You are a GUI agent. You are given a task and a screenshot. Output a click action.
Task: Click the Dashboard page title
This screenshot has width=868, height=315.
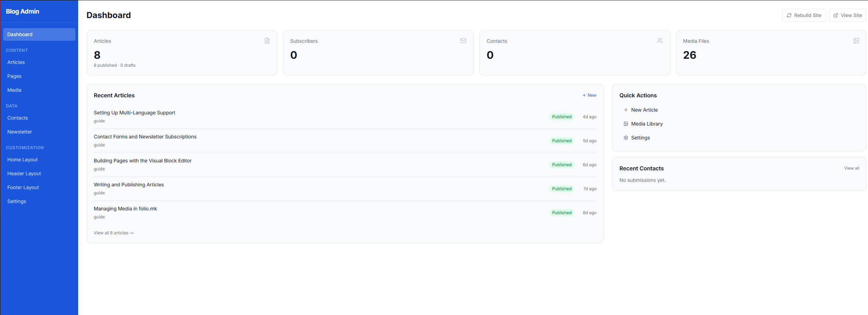(x=108, y=15)
